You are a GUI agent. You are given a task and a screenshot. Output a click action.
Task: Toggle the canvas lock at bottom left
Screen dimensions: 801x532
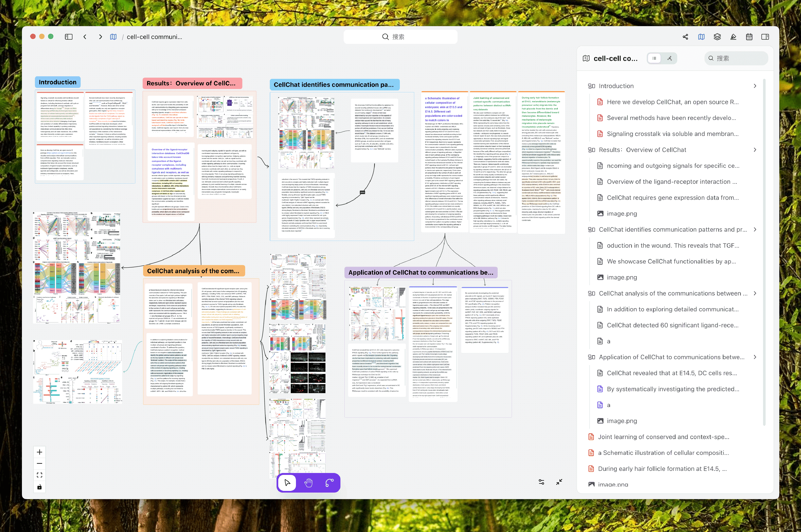pos(39,487)
